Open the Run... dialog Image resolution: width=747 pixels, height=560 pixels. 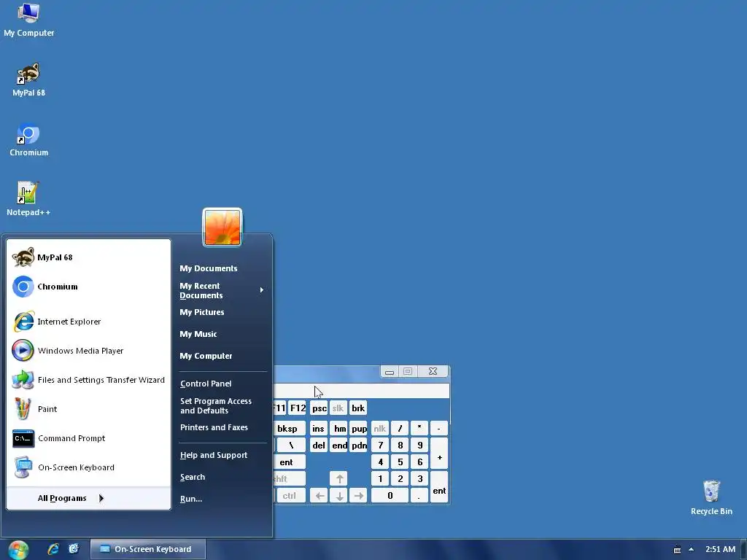(x=222, y=499)
